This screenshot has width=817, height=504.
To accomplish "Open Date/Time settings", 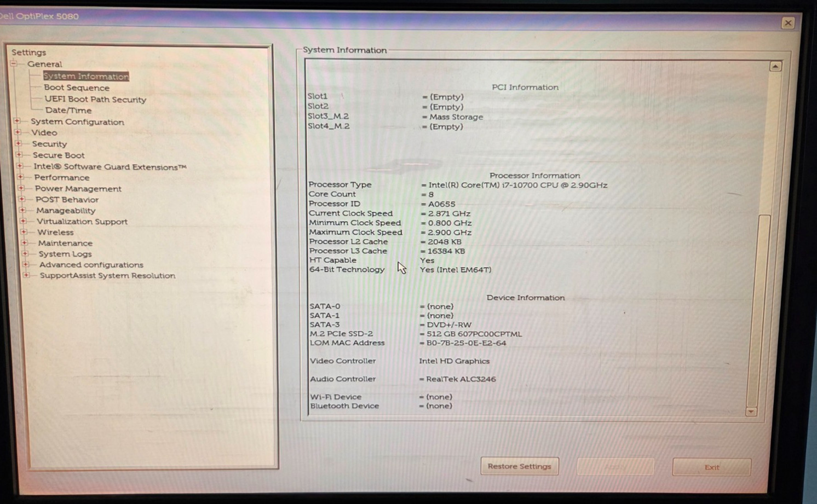I will 68,110.
